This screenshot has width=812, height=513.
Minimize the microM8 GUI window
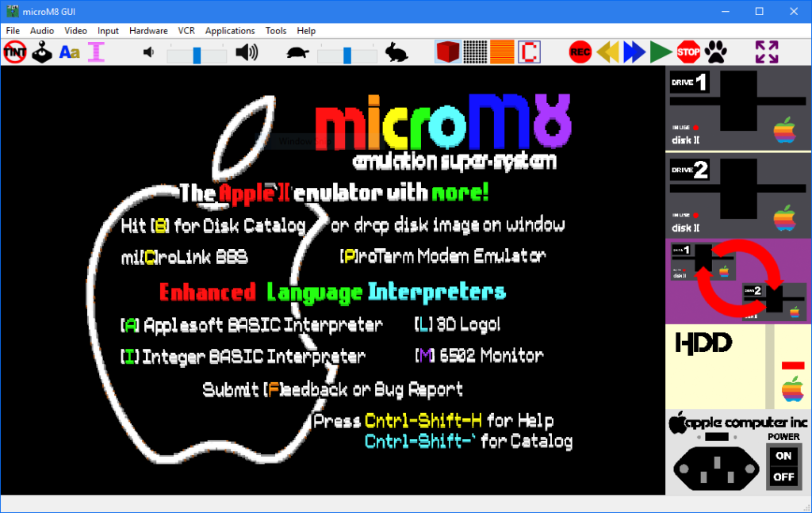pyautogui.click(x=726, y=11)
